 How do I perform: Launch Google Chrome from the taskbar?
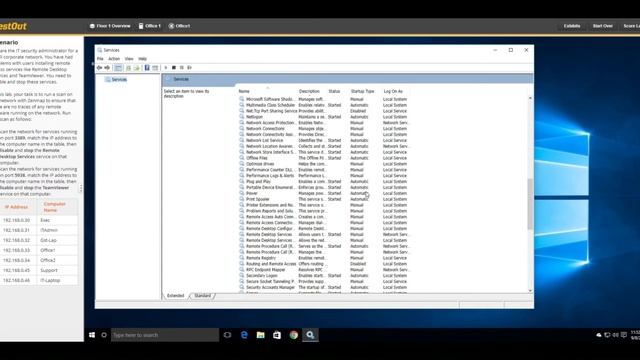click(293, 335)
